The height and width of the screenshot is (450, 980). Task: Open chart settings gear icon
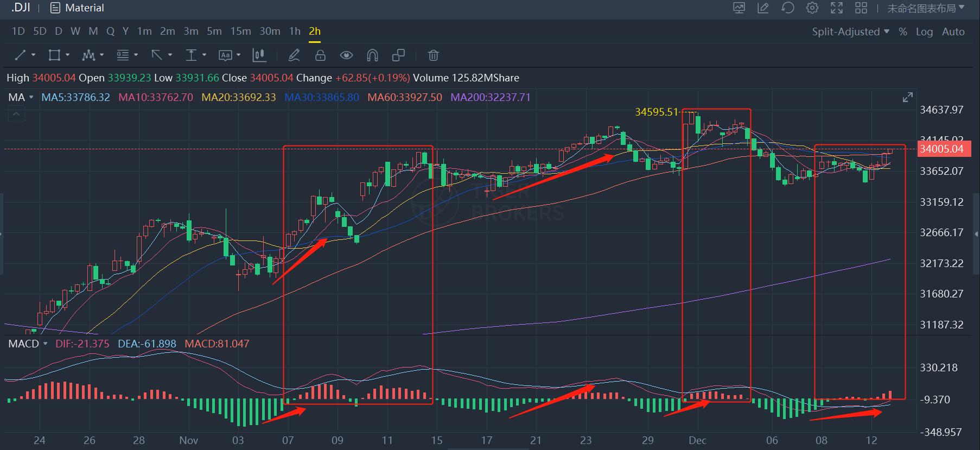click(812, 8)
